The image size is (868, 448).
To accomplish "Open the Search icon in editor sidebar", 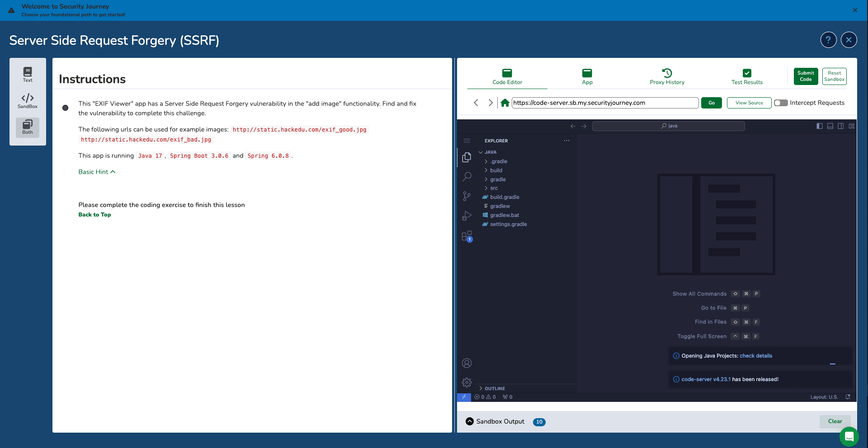I will coord(467,177).
